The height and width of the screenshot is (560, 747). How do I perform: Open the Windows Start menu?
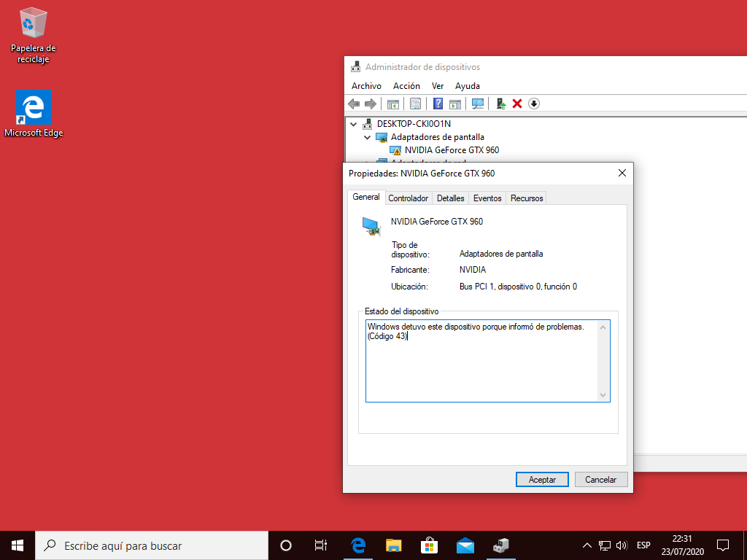tap(18, 545)
